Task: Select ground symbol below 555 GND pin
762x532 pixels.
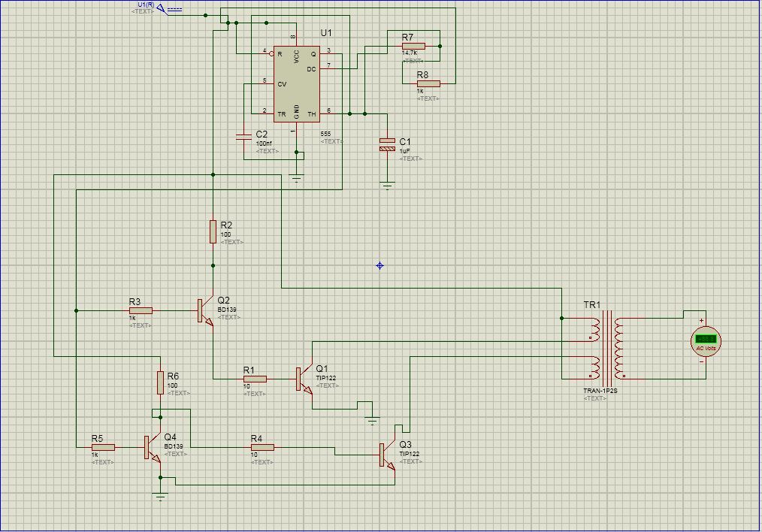Action: pos(296,177)
